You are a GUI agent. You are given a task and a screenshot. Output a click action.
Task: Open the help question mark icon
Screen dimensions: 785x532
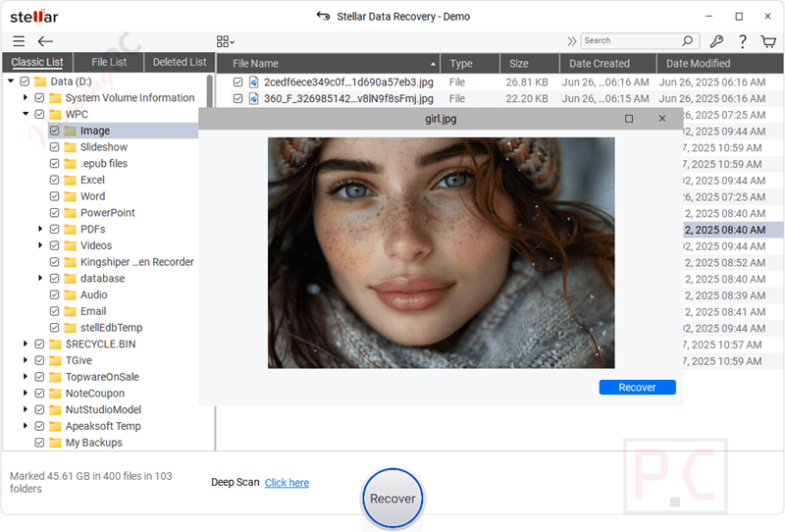click(x=743, y=41)
